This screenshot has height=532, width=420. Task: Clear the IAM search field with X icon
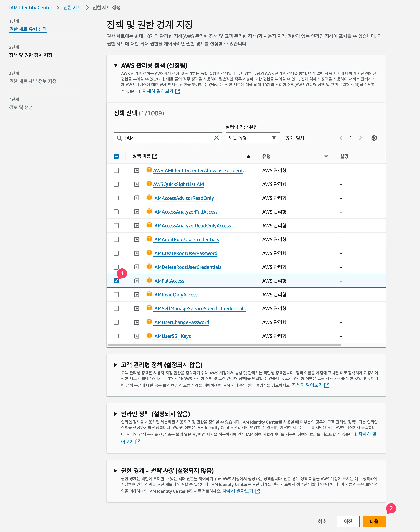216,138
